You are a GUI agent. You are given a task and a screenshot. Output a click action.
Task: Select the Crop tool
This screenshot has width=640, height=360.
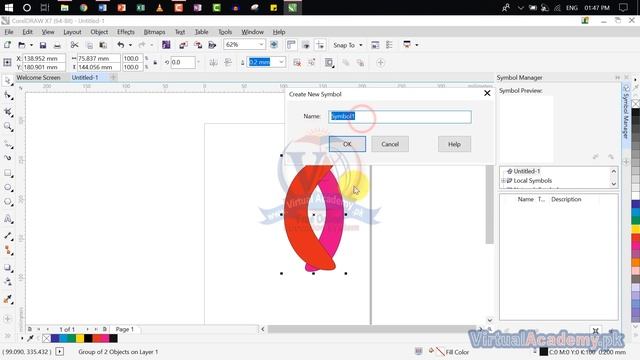(x=7, y=111)
